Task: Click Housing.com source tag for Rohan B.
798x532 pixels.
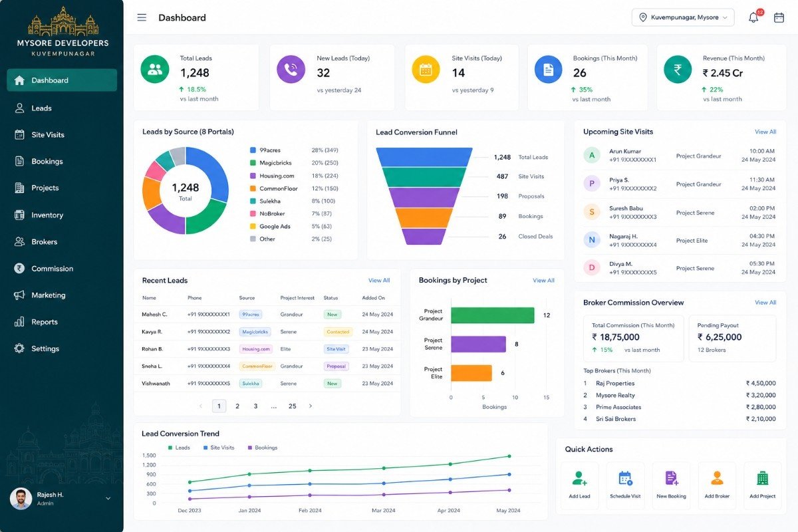Action: [256, 349]
